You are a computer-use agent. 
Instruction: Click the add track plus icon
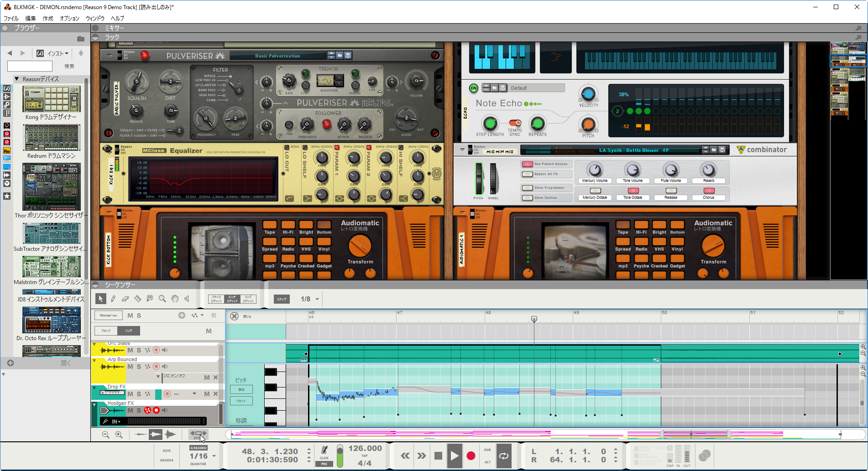coord(182,316)
